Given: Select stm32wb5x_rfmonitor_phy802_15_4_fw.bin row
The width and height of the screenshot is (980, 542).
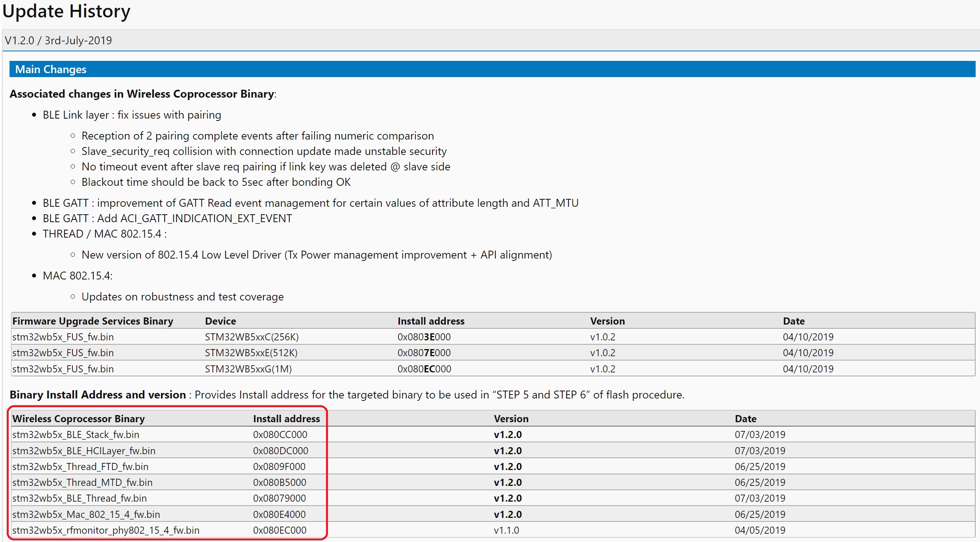Looking at the screenshot, I should click(106, 530).
